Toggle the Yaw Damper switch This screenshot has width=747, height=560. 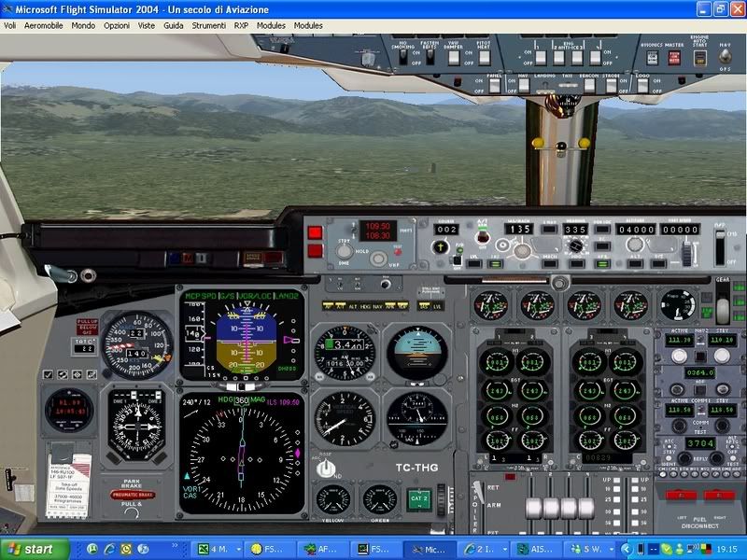coord(454,58)
